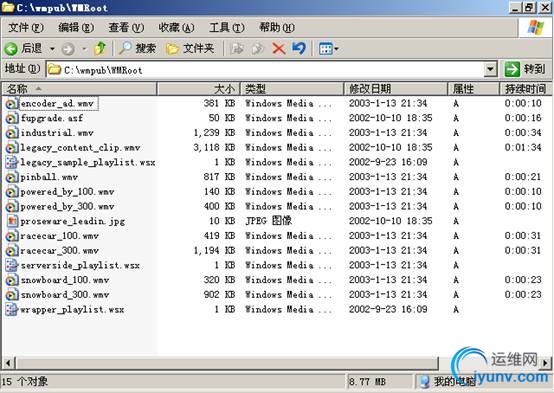Sort by Size (大小) column header
The width and height of the screenshot is (554, 393).
[x=199, y=89]
